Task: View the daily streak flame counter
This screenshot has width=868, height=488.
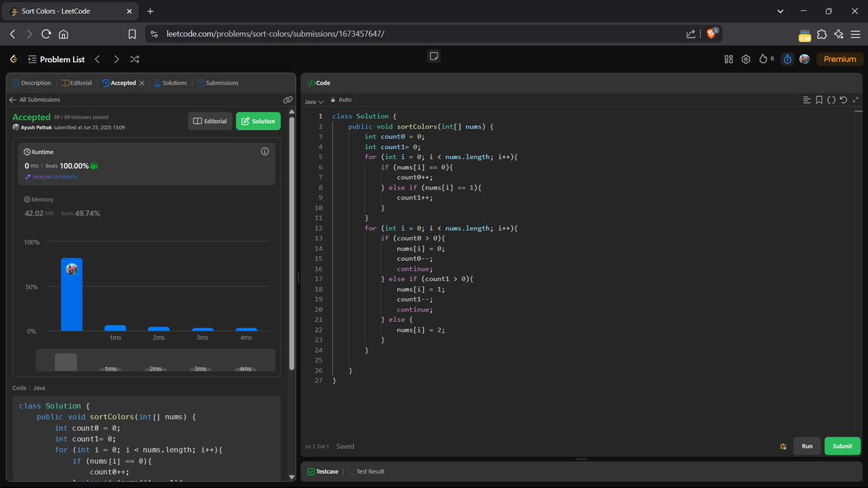Action: click(765, 59)
